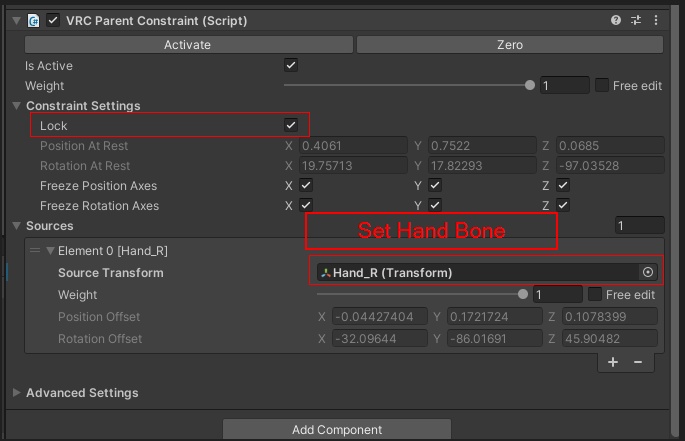
Task: Click the constraint Weight slider handle
Action: [x=529, y=85]
